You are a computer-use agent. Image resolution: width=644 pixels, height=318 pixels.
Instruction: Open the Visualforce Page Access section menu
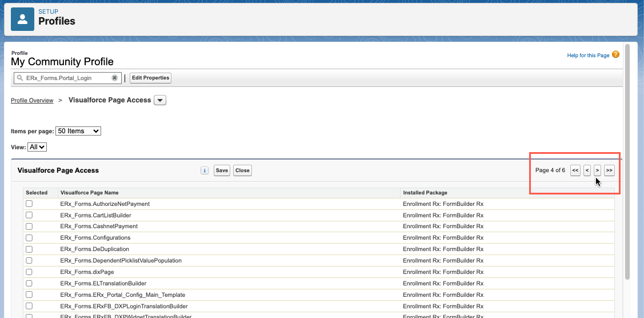click(161, 101)
